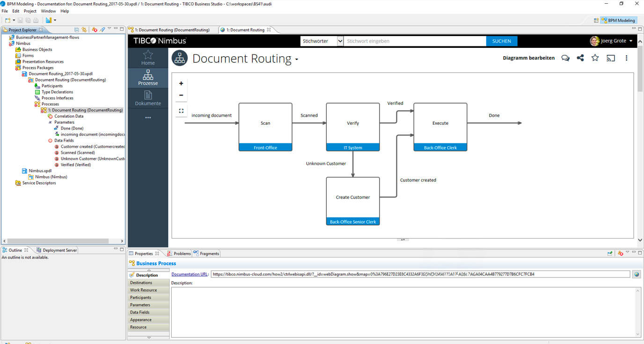Select the Create Customer activity box
644x344 pixels.
pyautogui.click(x=353, y=201)
